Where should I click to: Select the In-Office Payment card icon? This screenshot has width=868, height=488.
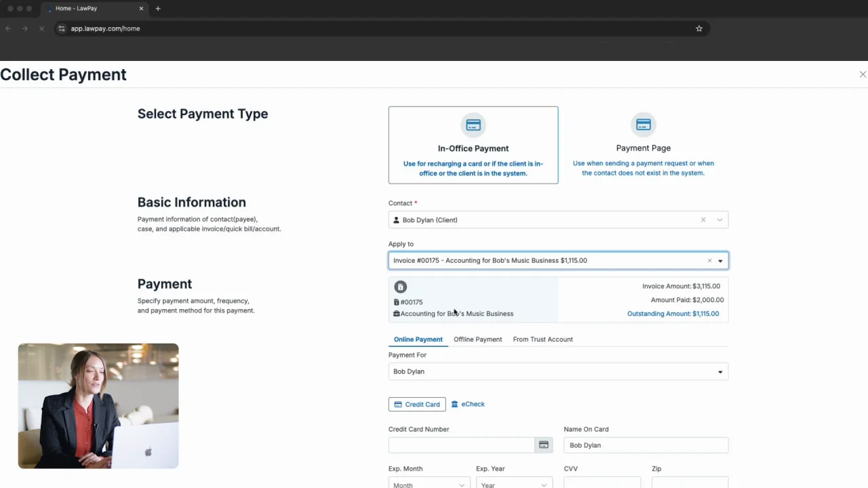pyautogui.click(x=473, y=125)
